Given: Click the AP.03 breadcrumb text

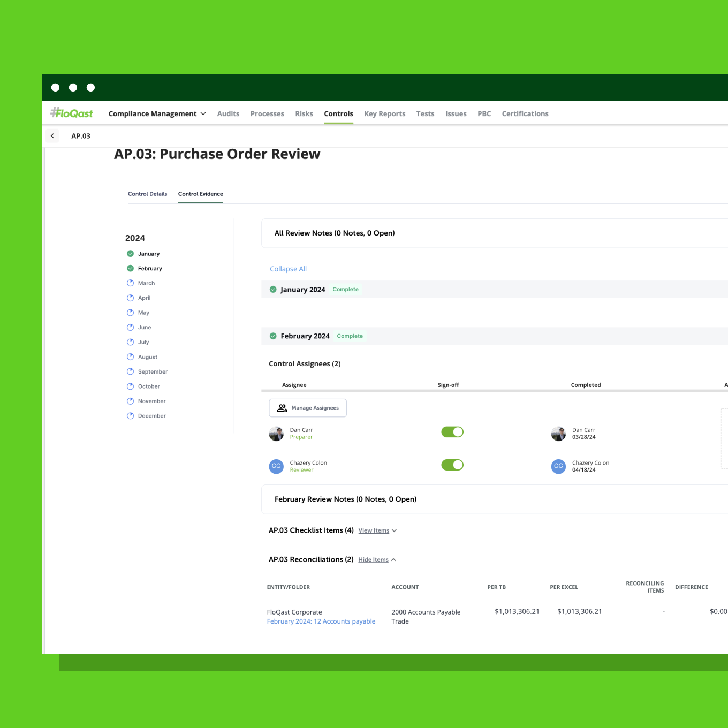Looking at the screenshot, I should [81, 136].
